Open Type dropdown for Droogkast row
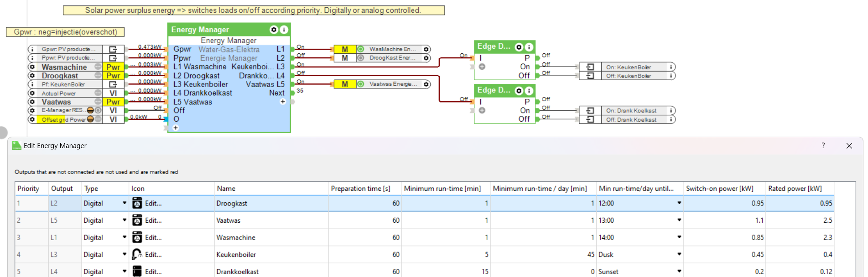This screenshot has width=868, height=277. [x=124, y=203]
